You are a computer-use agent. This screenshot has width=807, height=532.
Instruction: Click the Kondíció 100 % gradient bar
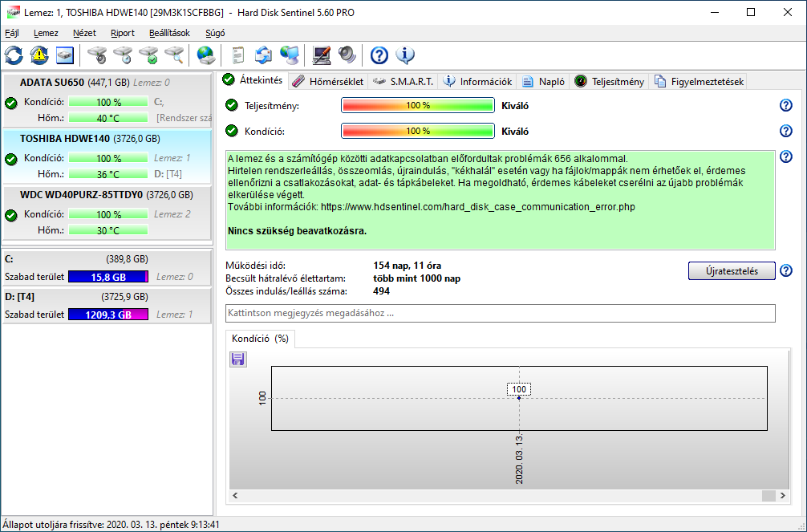tap(418, 131)
